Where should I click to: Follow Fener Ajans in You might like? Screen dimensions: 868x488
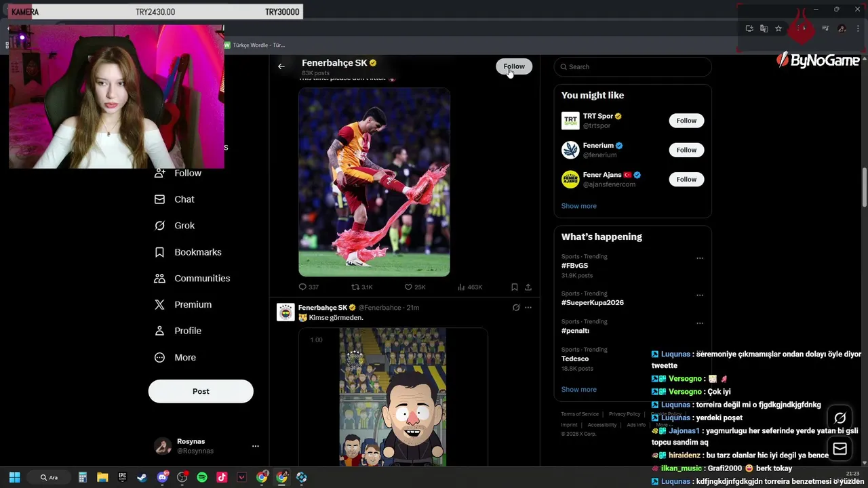pos(686,179)
